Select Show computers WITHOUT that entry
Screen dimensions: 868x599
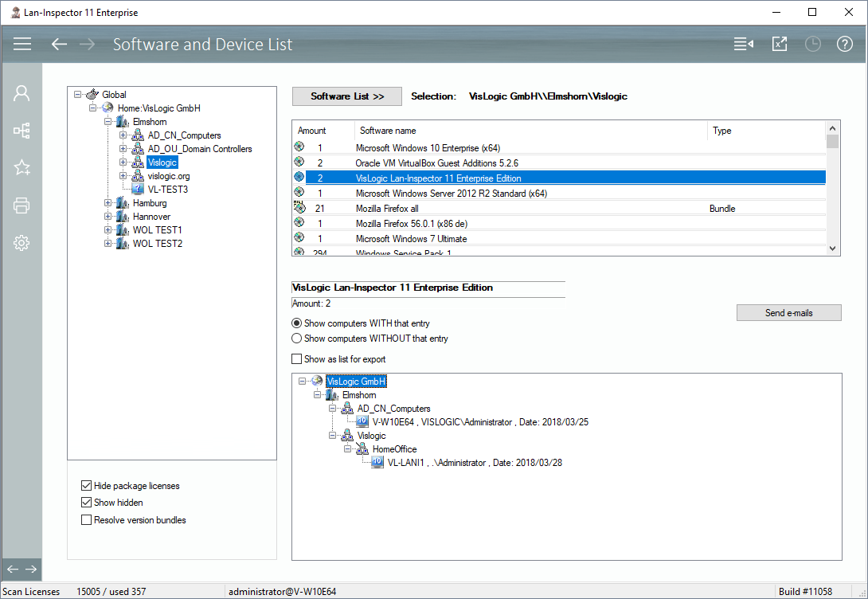[x=297, y=339]
